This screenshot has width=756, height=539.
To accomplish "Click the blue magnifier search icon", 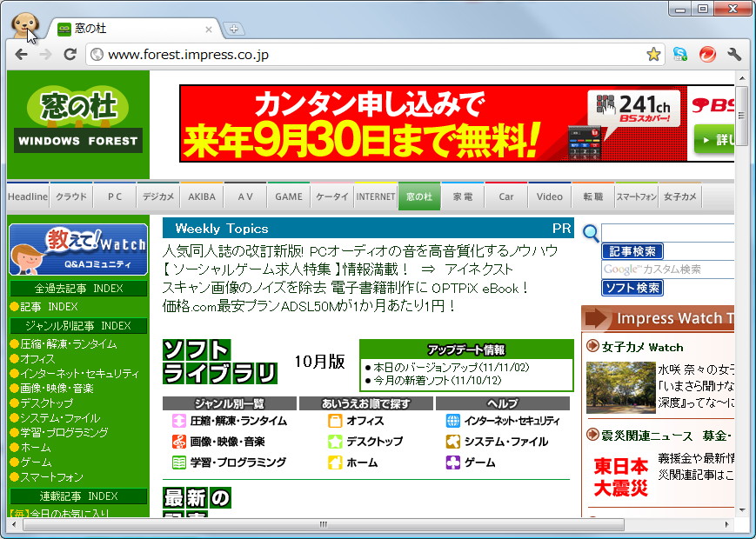I will pos(591,235).
